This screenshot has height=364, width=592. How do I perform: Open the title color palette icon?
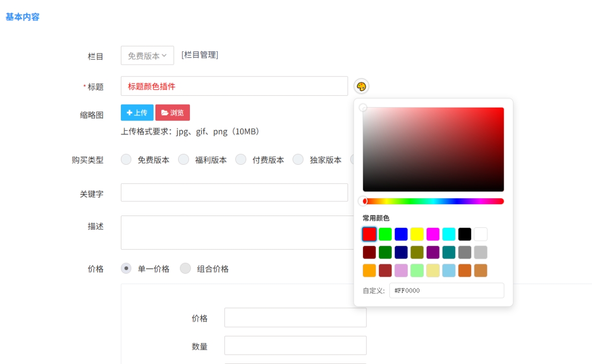click(x=361, y=86)
